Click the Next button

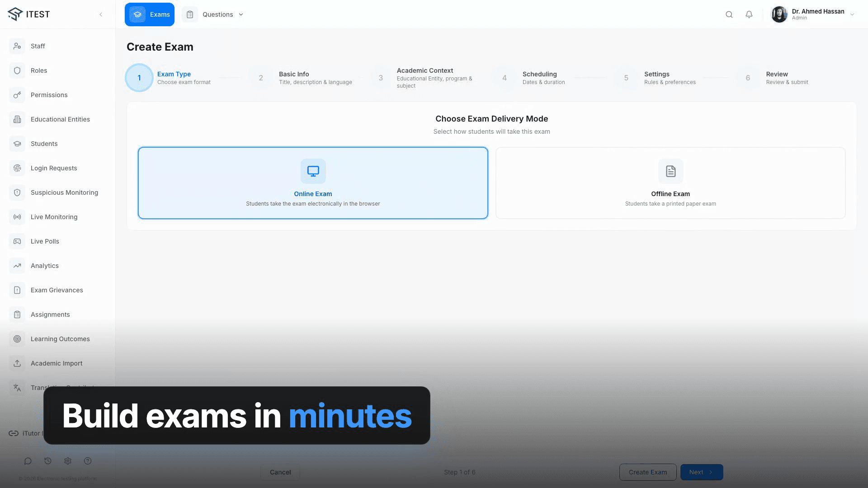(702, 472)
